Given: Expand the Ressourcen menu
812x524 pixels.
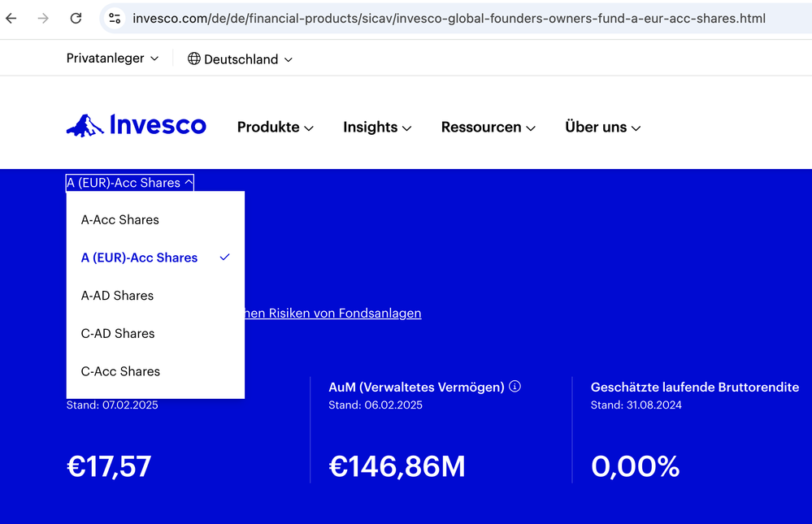Looking at the screenshot, I should coord(488,128).
